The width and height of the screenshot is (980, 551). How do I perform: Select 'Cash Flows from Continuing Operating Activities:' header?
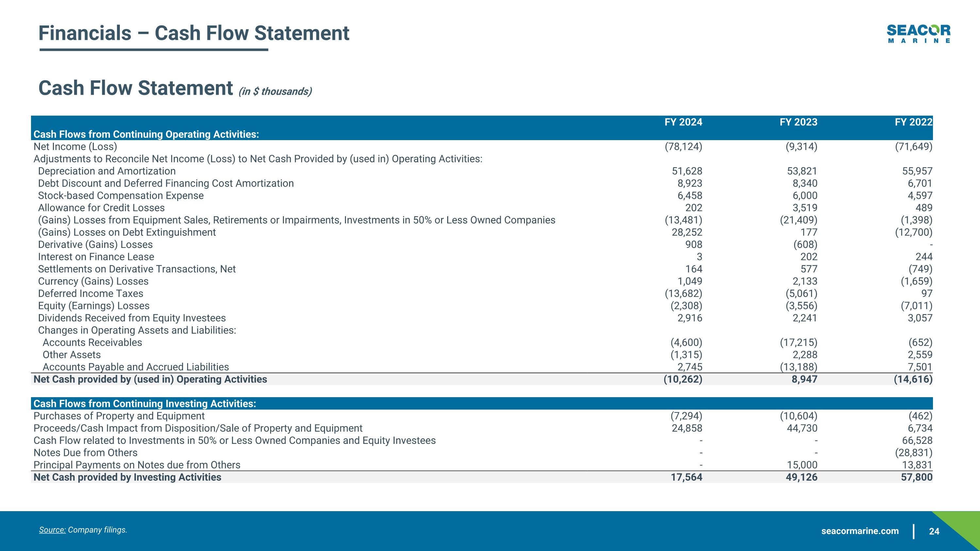coord(146,134)
